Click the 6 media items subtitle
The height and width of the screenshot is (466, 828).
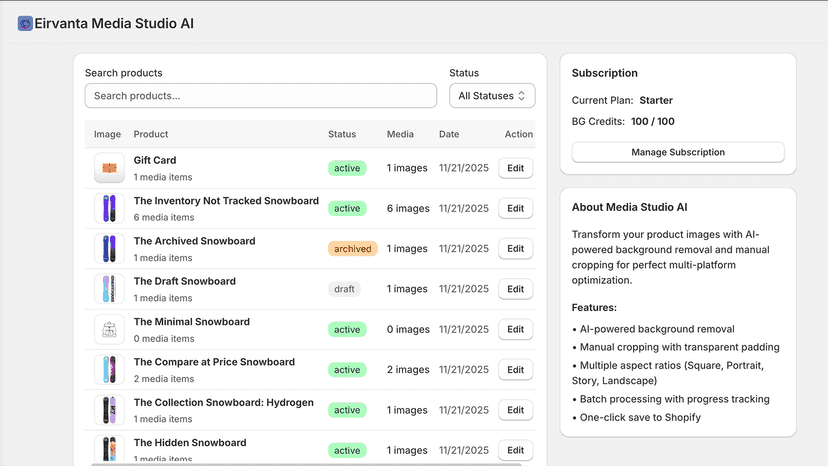tap(164, 217)
